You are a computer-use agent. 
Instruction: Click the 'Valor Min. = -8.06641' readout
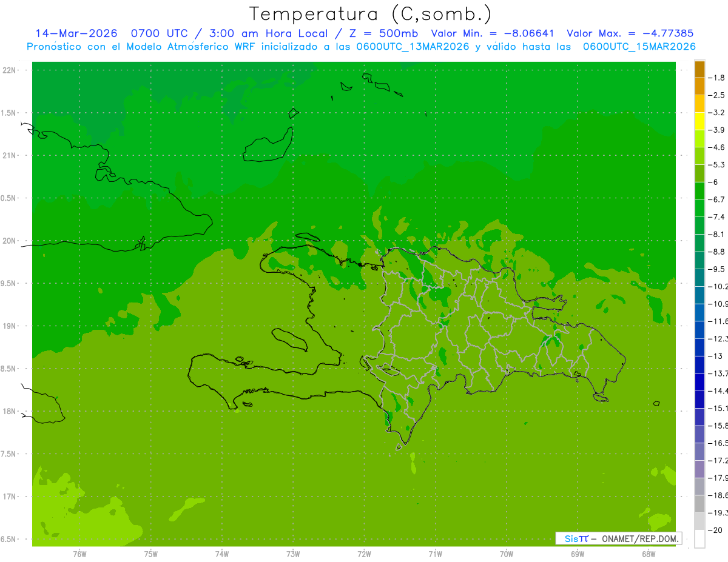pyautogui.click(x=493, y=33)
